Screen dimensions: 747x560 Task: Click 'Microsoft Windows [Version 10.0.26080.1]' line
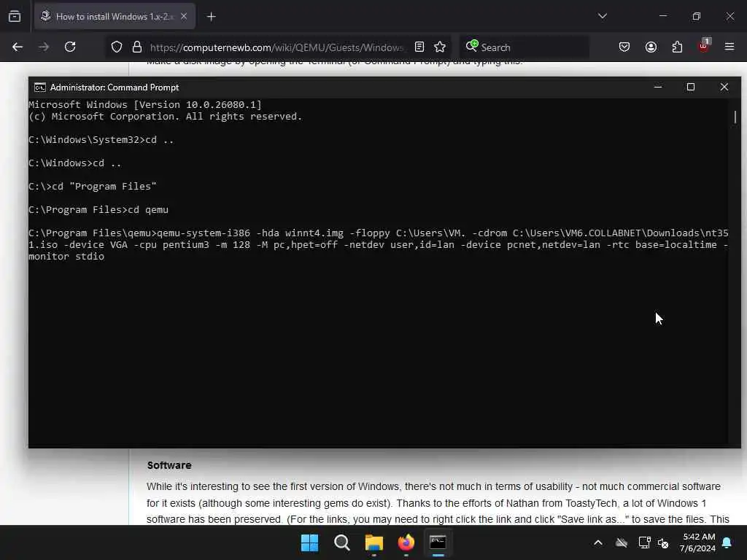click(145, 105)
